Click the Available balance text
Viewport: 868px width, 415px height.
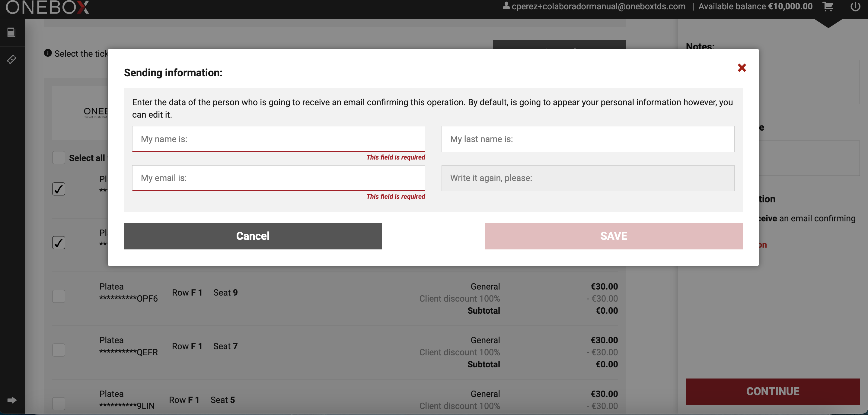(755, 6)
